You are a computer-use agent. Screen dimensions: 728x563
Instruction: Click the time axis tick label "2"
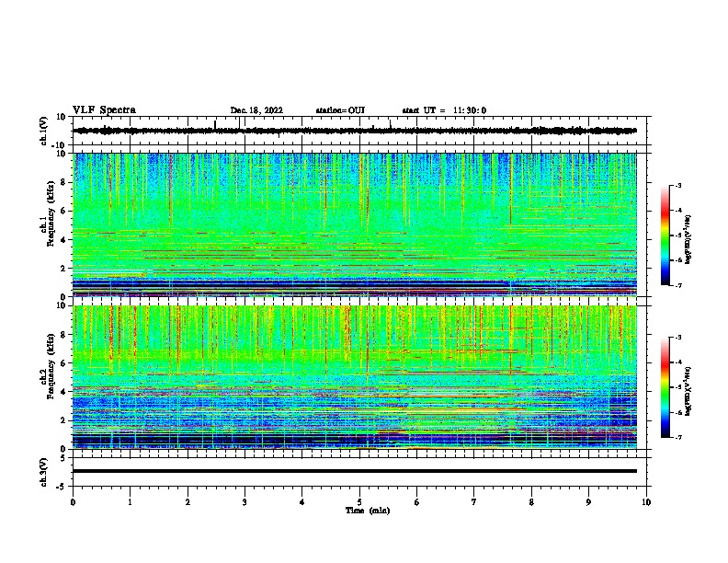click(x=188, y=502)
